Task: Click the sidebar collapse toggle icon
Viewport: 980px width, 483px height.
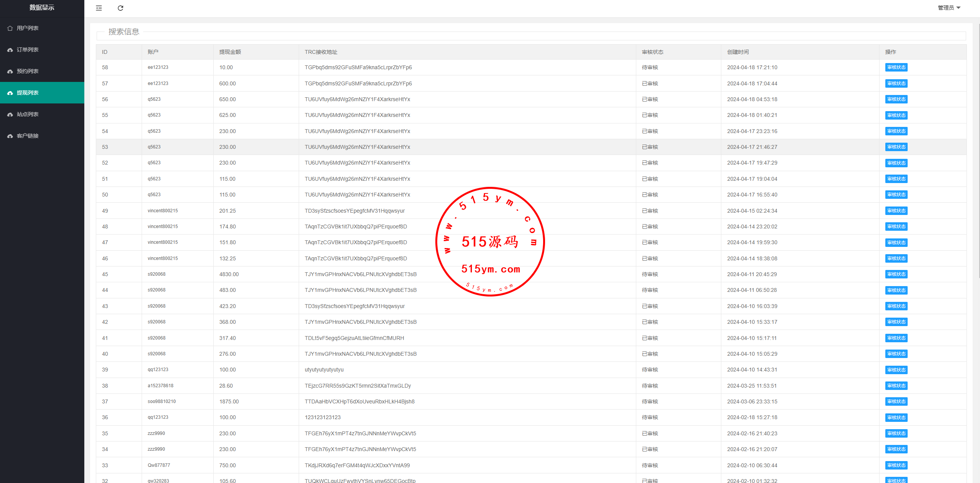Action: pyautogui.click(x=99, y=8)
